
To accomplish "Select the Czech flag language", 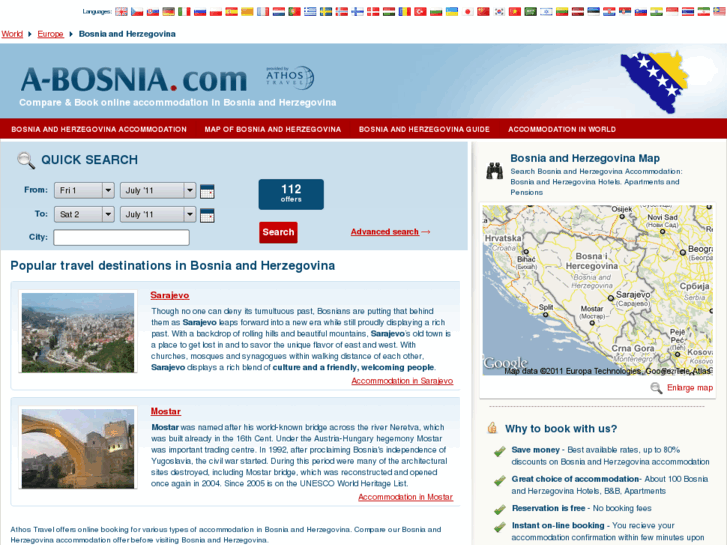I will click(x=137, y=12).
